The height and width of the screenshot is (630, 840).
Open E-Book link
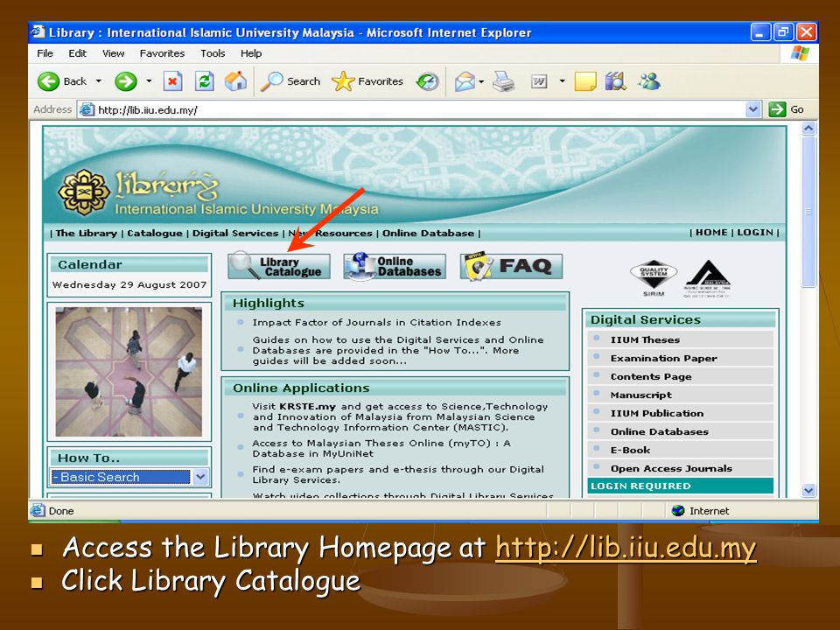click(630, 450)
